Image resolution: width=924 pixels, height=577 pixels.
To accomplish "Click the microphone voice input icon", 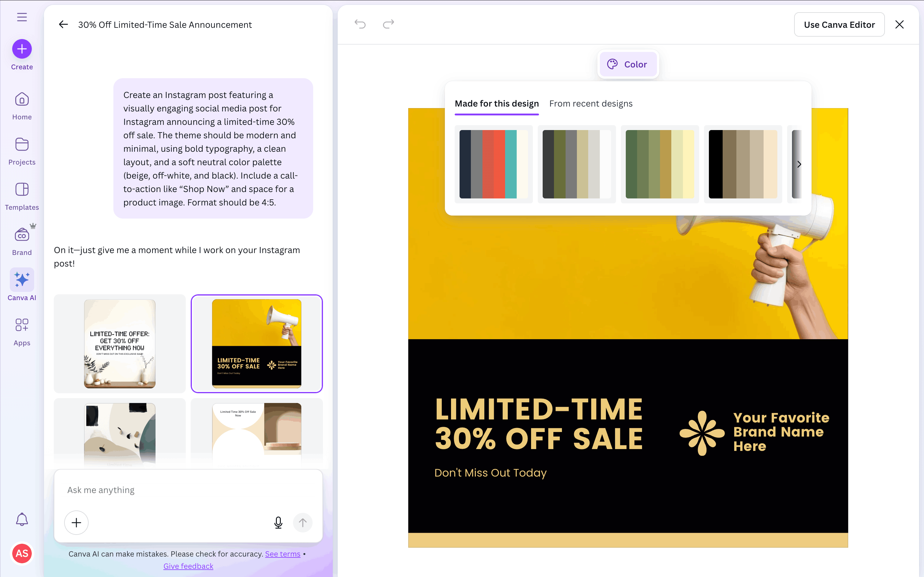I will tap(278, 522).
